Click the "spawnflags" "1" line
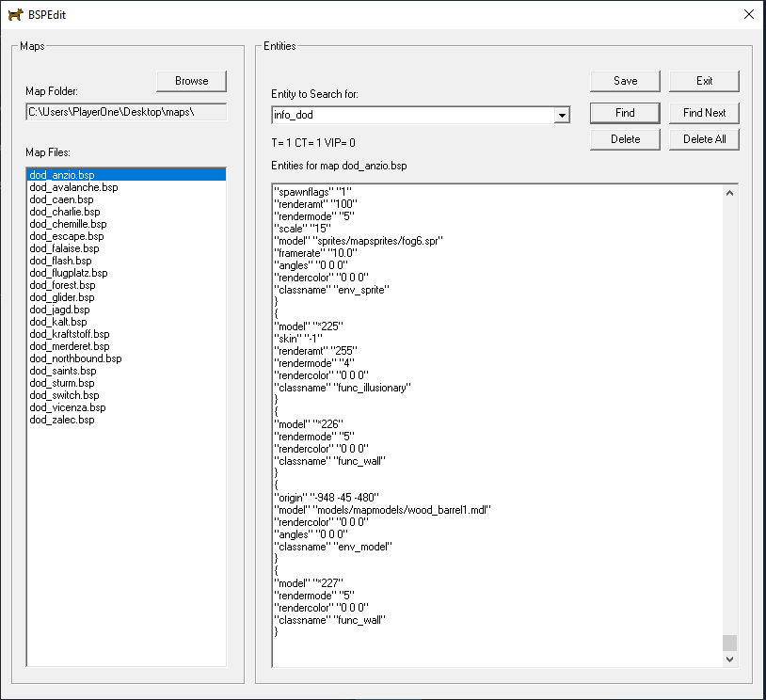The width and height of the screenshot is (766, 700). [x=312, y=192]
